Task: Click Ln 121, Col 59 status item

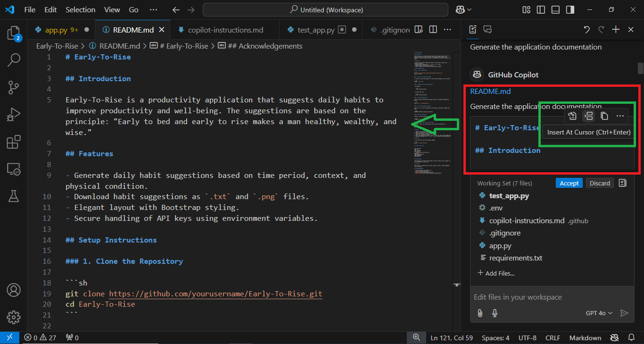Action: click(452, 338)
